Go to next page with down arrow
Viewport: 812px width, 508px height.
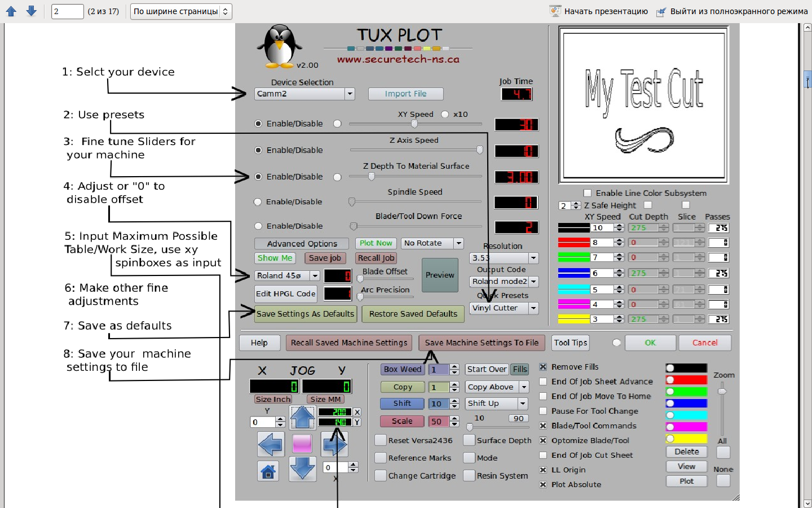point(32,11)
